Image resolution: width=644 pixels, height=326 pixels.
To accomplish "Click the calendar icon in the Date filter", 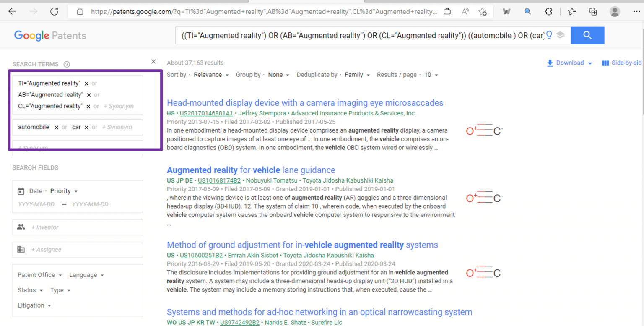I will tap(21, 191).
